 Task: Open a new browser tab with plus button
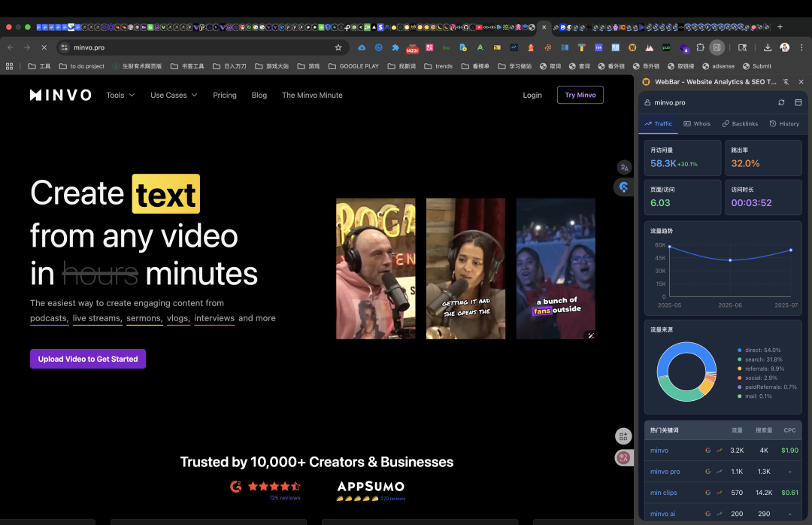780,27
